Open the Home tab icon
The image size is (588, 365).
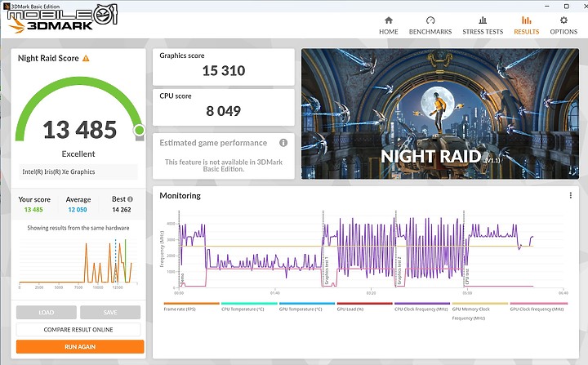point(389,20)
